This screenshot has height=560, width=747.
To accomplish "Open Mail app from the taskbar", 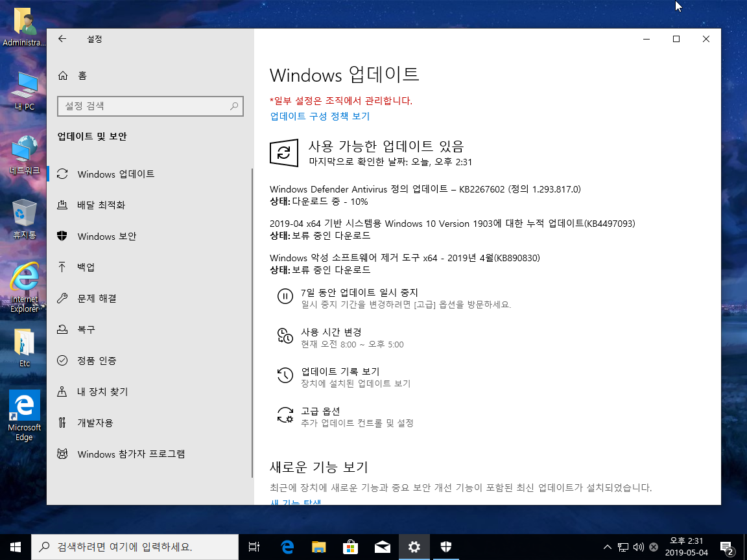I will 382,547.
